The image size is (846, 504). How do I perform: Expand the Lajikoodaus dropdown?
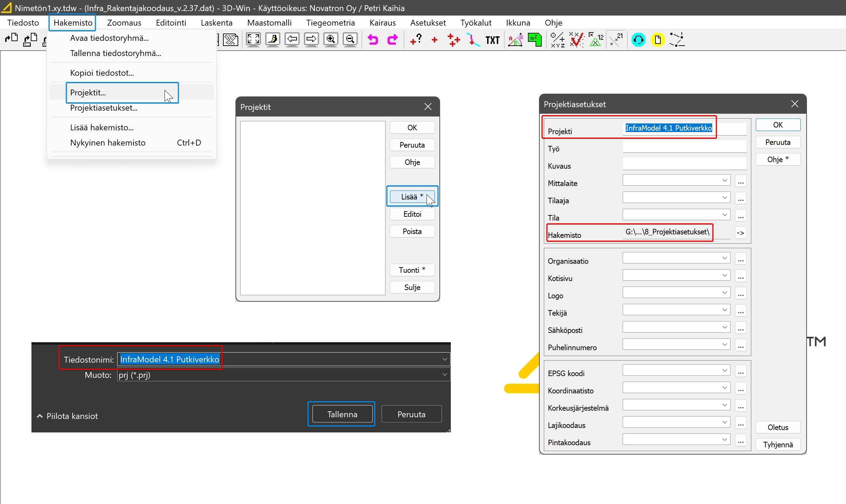point(676,422)
